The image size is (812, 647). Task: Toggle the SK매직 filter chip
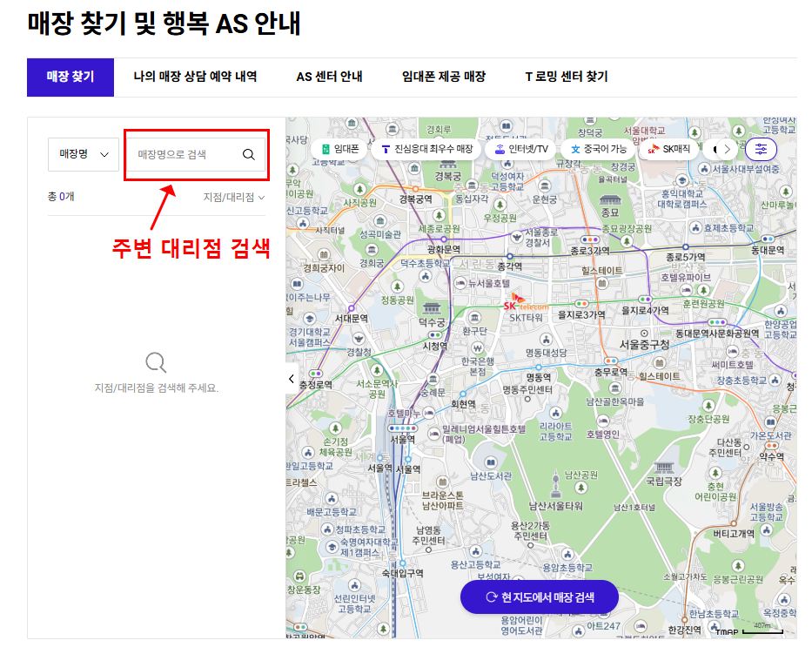(669, 149)
